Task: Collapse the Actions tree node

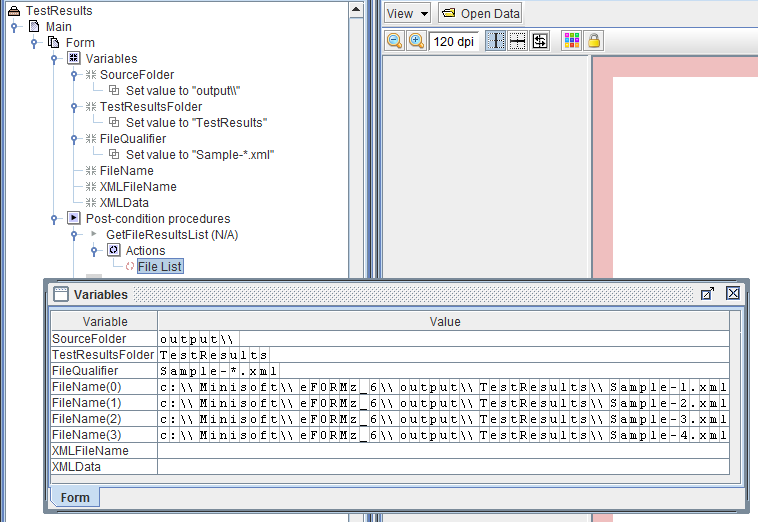Action: pos(94,251)
